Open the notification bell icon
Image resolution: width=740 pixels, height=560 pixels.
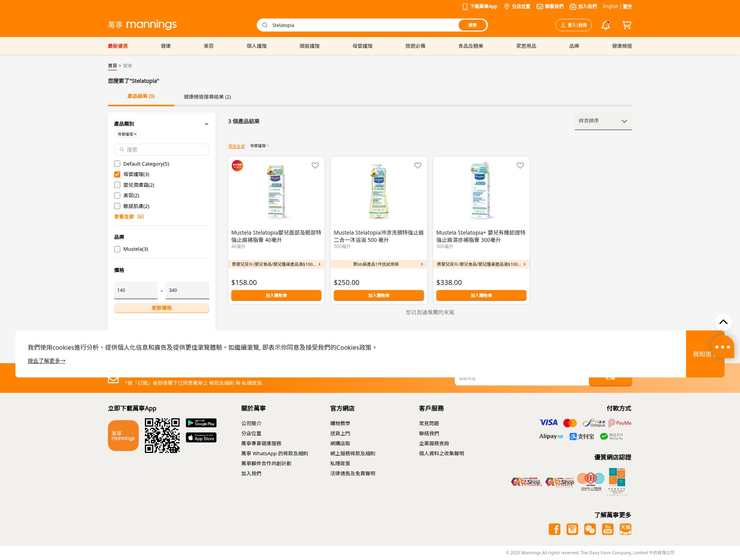[605, 25]
